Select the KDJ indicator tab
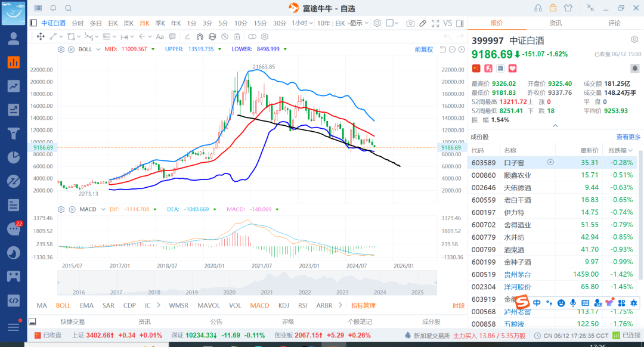644x347 pixels. (283, 305)
